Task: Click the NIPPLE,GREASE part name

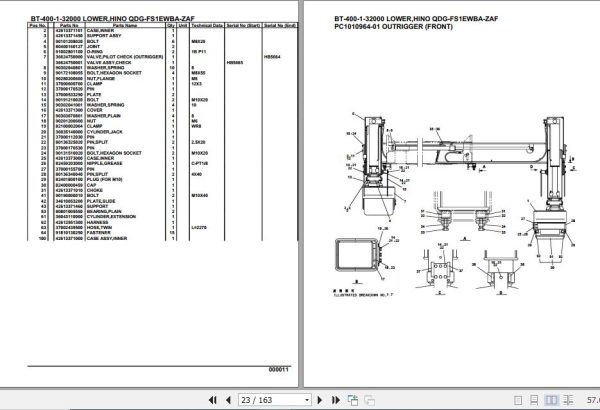Action: pyautogui.click(x=105, y=163)
